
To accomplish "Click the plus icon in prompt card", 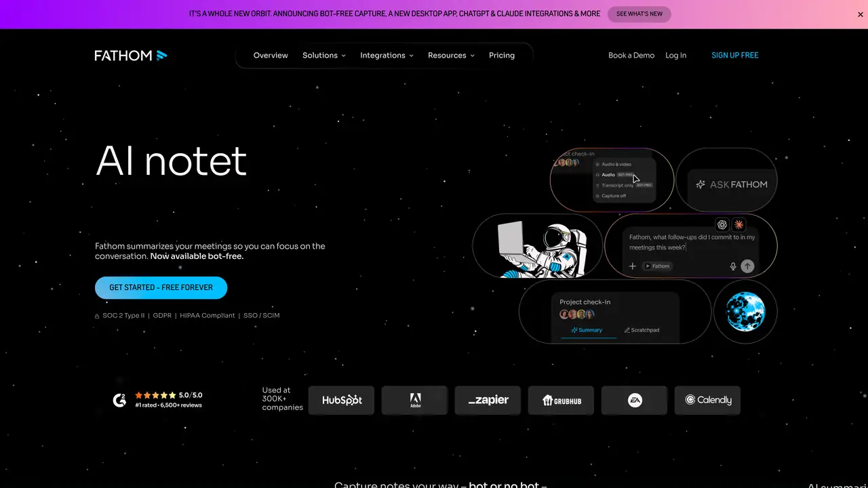I will [633, 266].
